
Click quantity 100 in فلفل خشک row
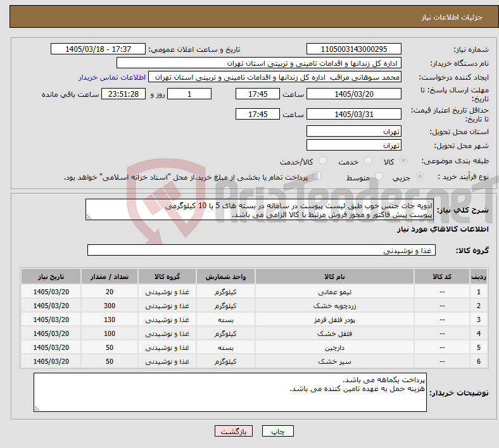click(x=110, y=334)
